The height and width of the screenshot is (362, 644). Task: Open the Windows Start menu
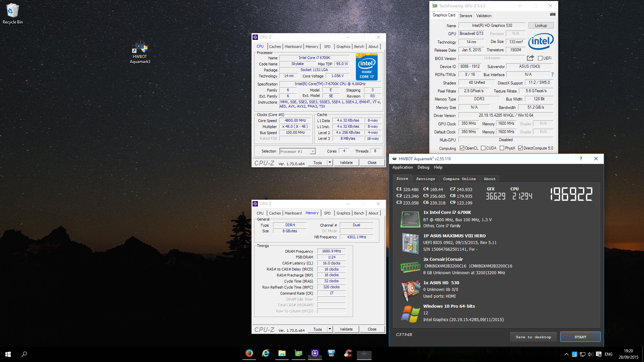click(x=8, y=354)
